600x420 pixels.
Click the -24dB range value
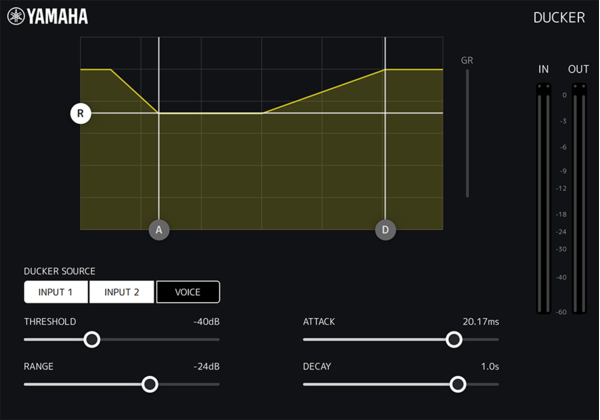[206, 366]
